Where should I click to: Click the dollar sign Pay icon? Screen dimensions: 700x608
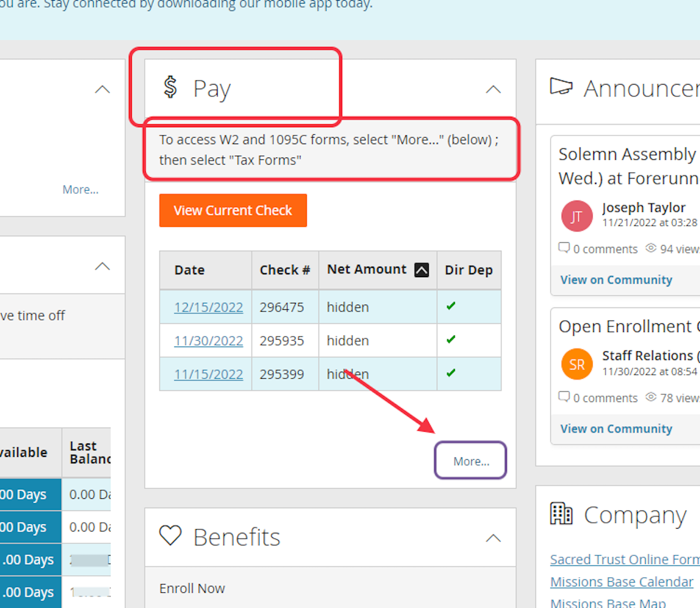[170, 87]
